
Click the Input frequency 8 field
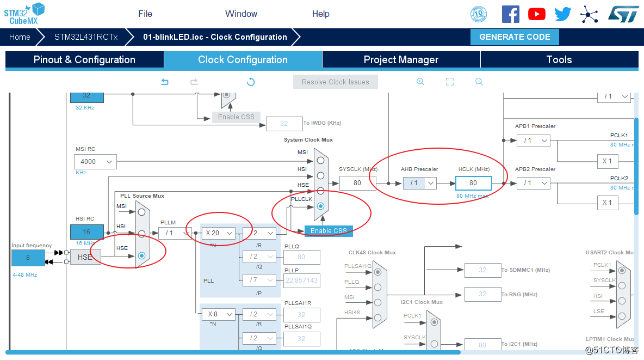(x=28, y=258)
